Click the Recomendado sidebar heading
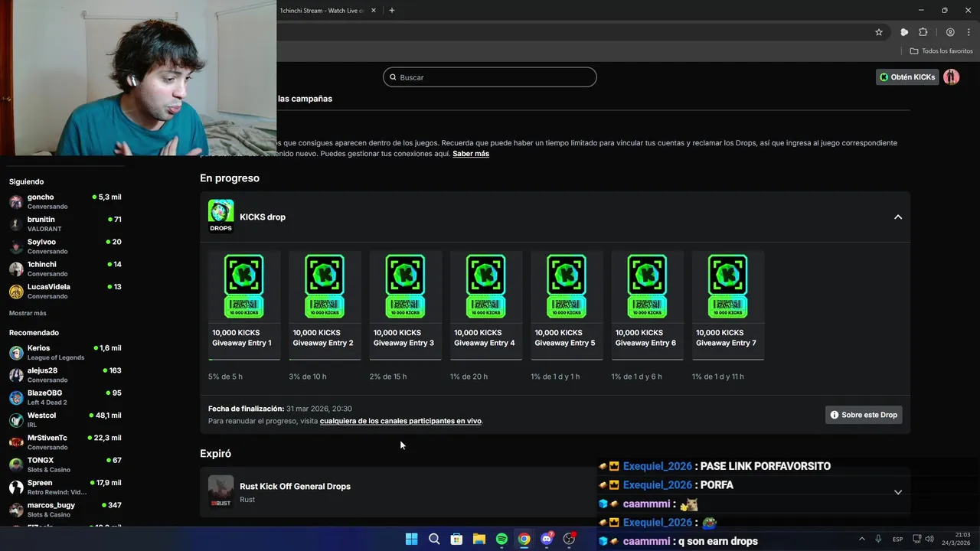 34,333
